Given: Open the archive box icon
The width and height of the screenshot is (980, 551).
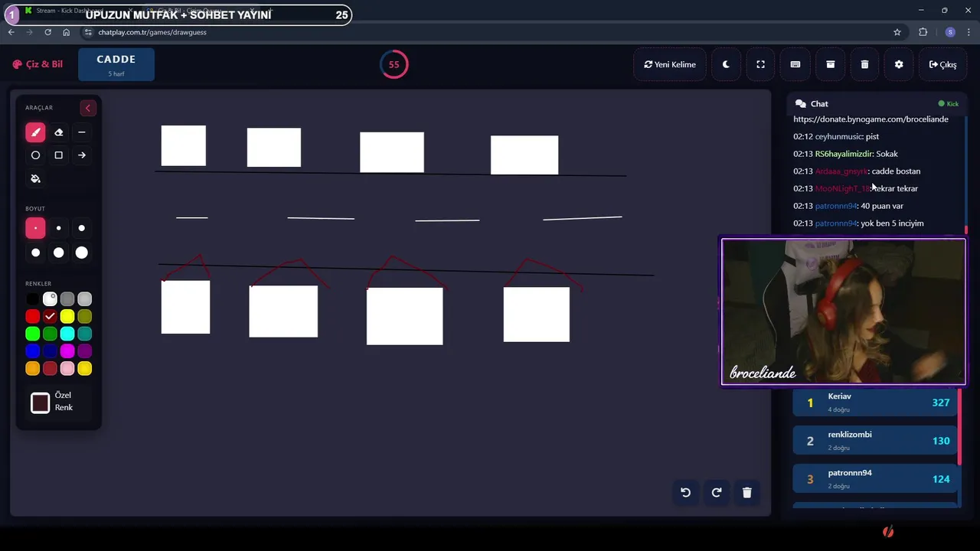Looking at the screenshot, I should (830, 64).
